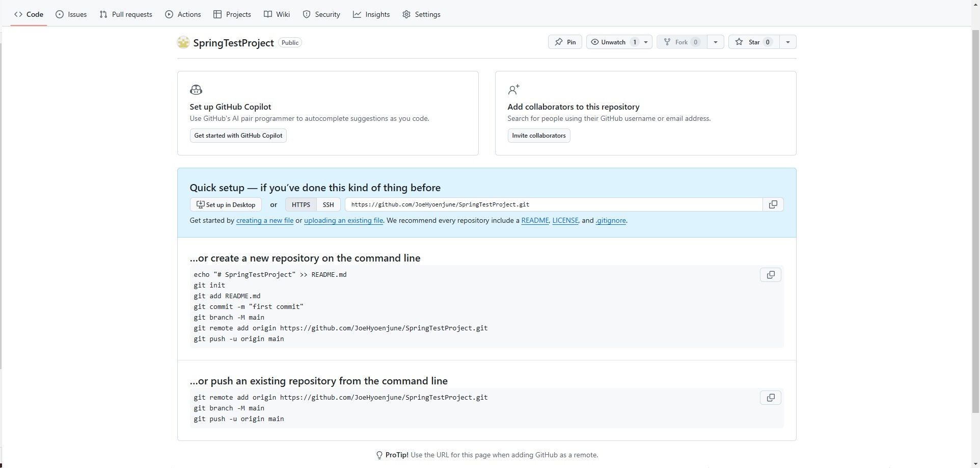The image size is (980, 468).
Task: Open the Security tab
Action: tap(321, 14)
